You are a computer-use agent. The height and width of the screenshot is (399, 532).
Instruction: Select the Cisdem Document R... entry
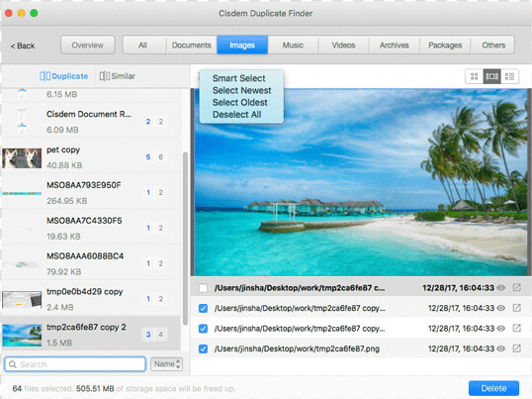[91, 121]
